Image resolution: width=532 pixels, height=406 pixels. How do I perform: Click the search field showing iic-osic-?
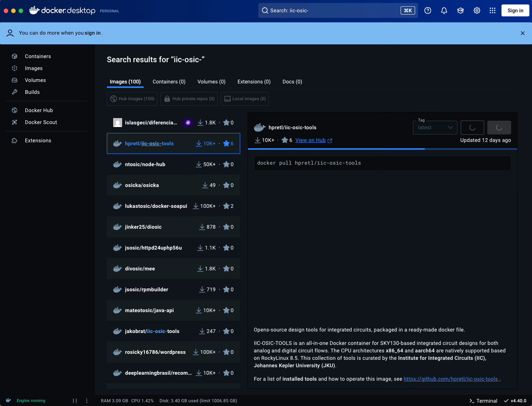click(x=338, y=10)
